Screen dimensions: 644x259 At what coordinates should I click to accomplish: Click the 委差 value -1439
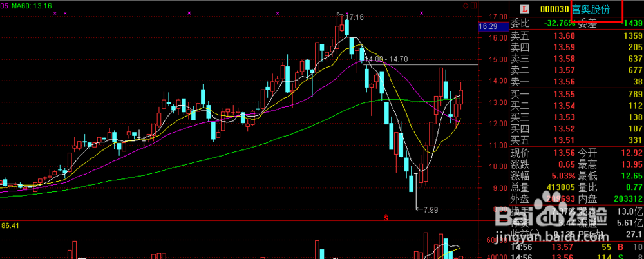click(x=631, y=24)
